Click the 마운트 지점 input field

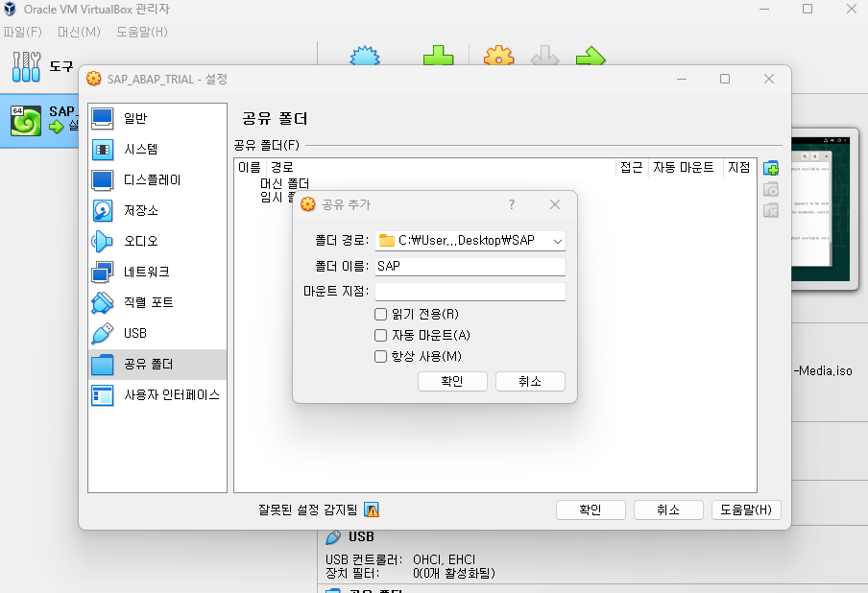click(x=470, y=292)
